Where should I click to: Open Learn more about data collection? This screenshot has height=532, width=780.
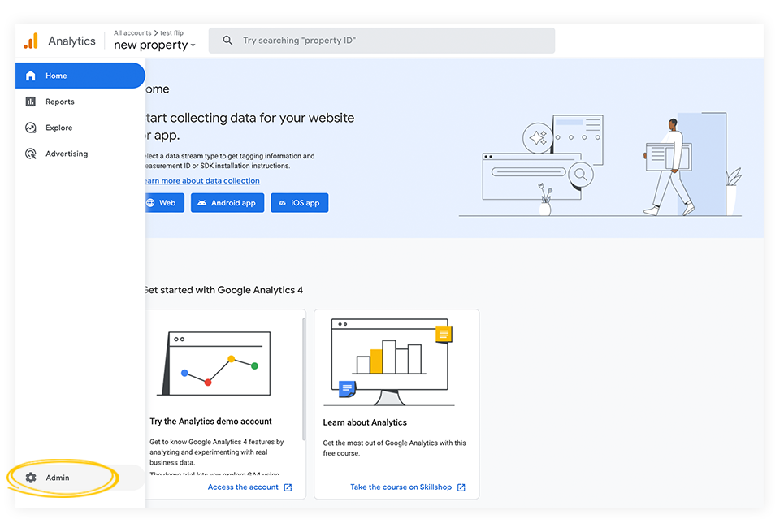pyautogui.click(x=202, y=180)
